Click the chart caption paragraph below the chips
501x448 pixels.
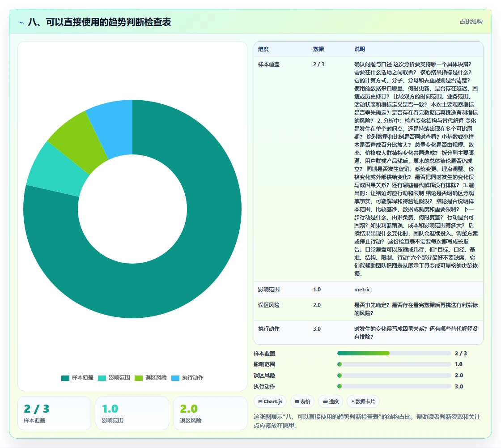coord(367,421)
